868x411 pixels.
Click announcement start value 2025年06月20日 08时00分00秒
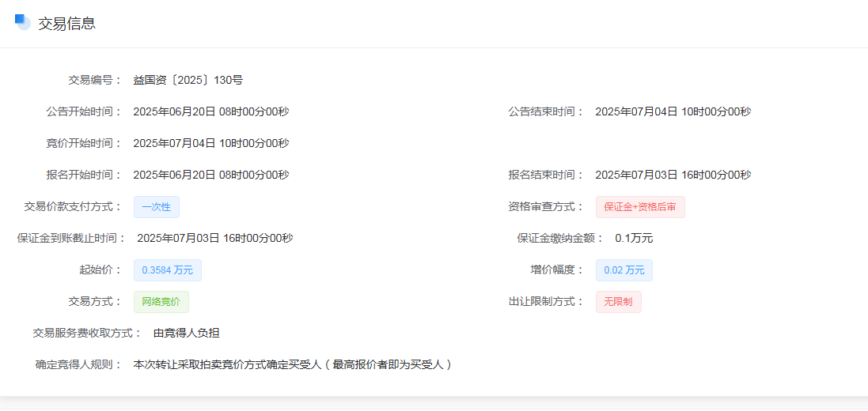pyautogui.click(x=211, y=111)
